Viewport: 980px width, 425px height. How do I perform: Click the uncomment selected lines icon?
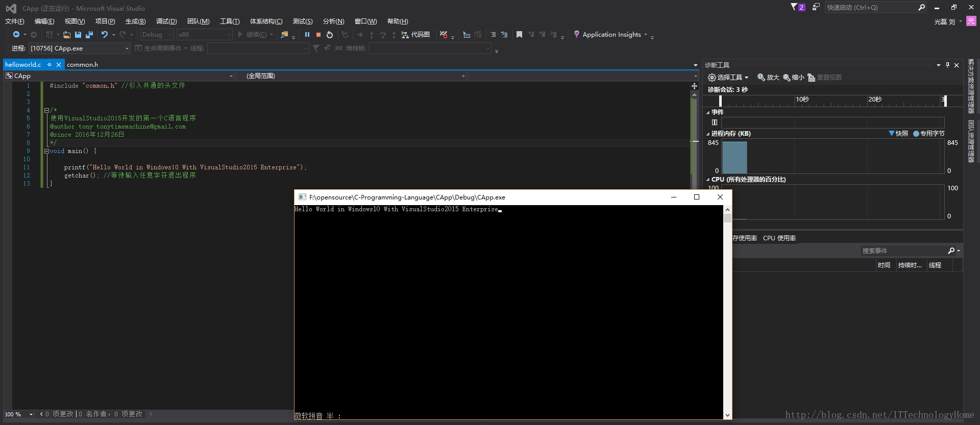[x=504, y=35]
